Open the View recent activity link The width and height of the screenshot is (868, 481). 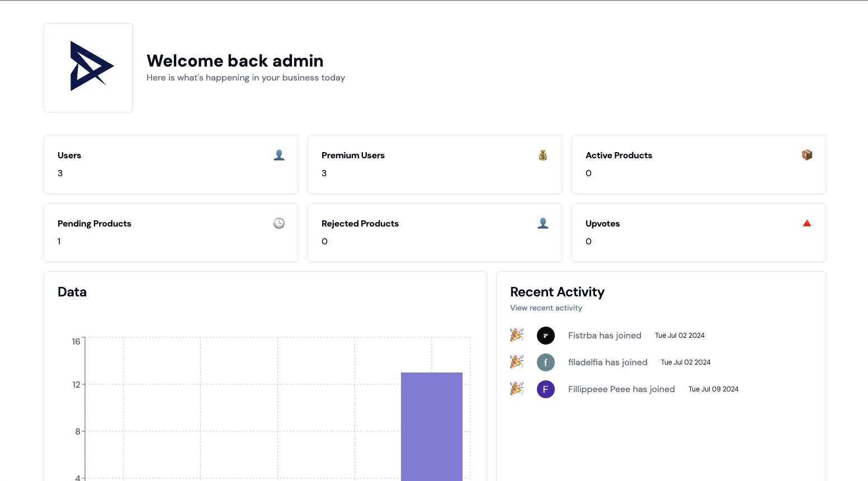click(x=546, y=308)
